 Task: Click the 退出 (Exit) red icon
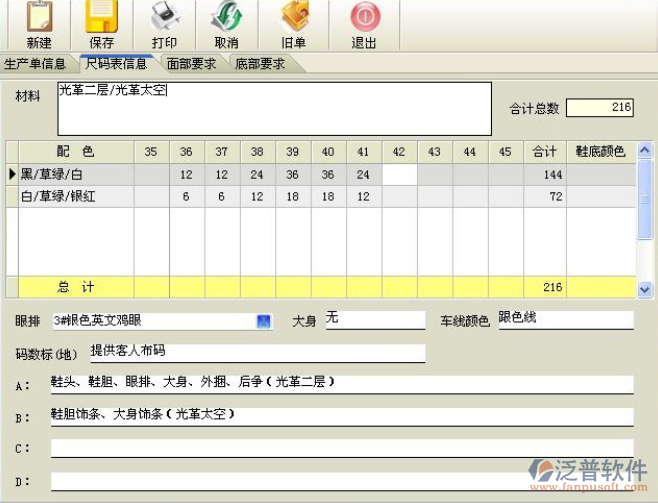pos(364,18)
